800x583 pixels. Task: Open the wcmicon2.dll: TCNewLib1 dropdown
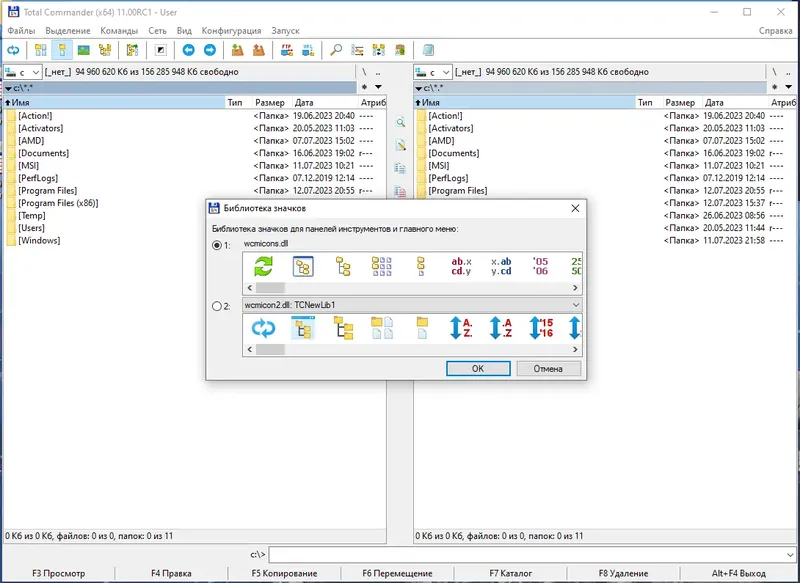point(576,305)
